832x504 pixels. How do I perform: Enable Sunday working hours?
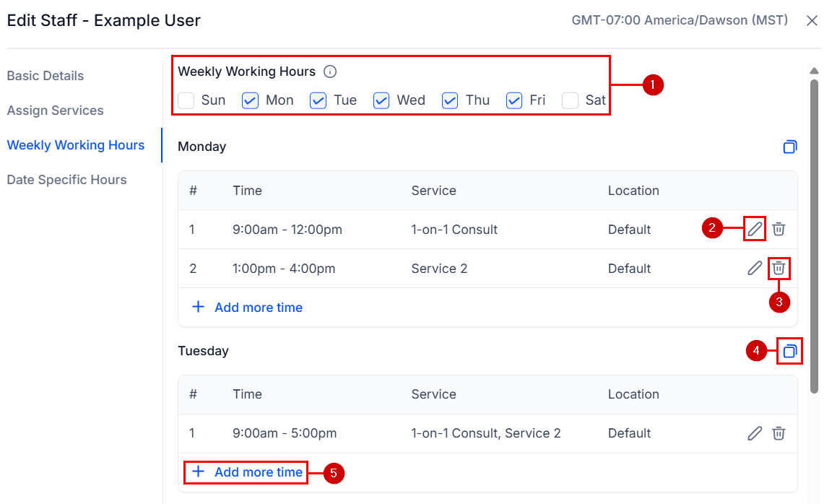click(x=186, y=100)
